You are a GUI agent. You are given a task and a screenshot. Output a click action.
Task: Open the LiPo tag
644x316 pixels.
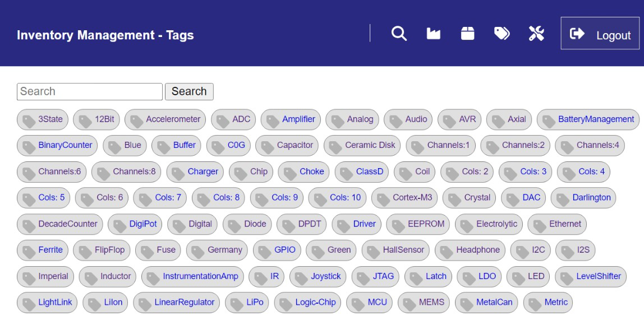pyautogui.click(x=247, y=303)
